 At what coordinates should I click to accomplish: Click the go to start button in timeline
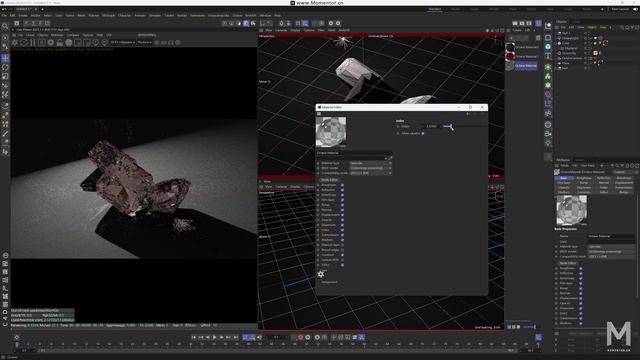(194, 337)
